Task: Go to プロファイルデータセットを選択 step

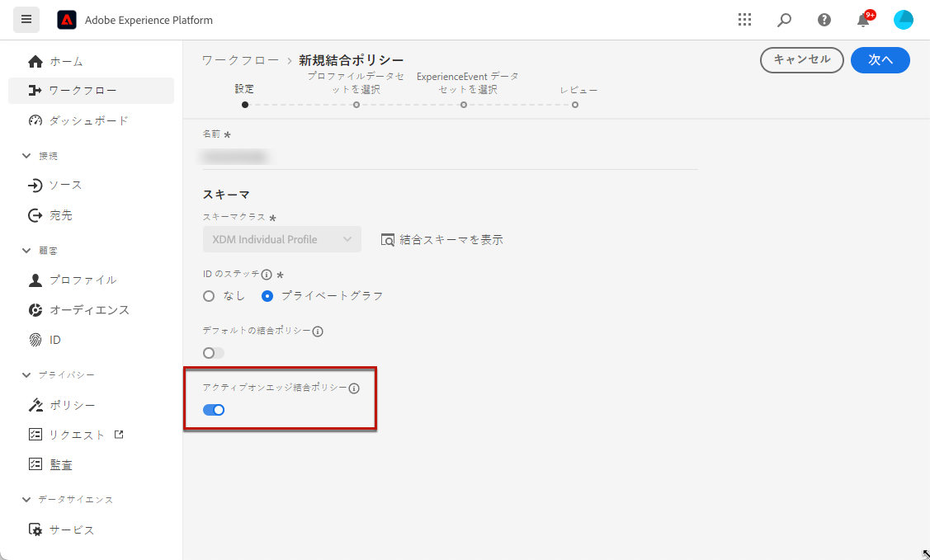Action: pos(356,105)
